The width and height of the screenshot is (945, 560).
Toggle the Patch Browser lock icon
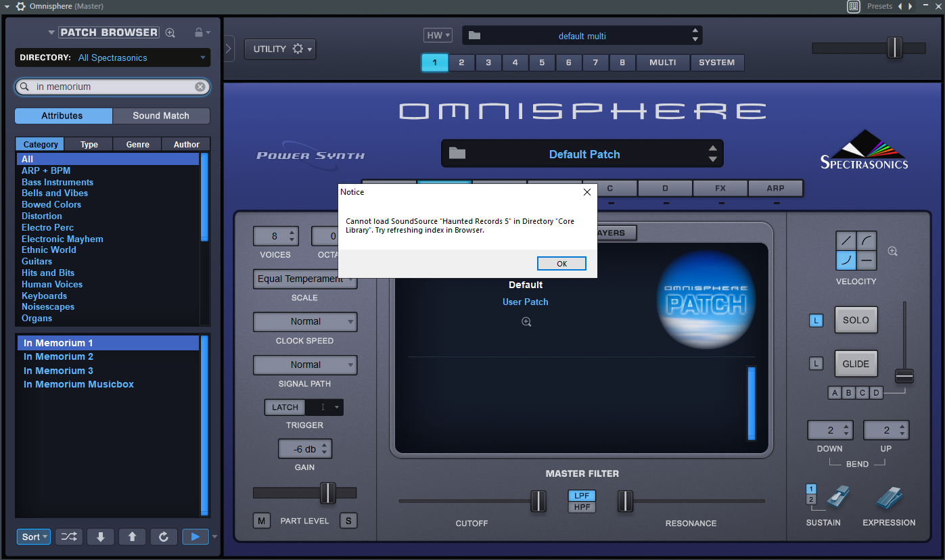point(199,32)
